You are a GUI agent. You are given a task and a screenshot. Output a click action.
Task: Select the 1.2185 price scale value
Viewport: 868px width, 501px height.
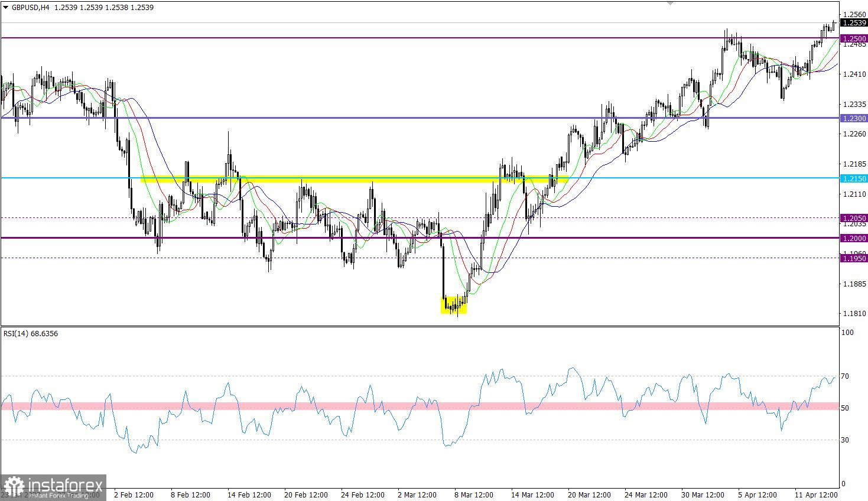click(x=854, y=164)
